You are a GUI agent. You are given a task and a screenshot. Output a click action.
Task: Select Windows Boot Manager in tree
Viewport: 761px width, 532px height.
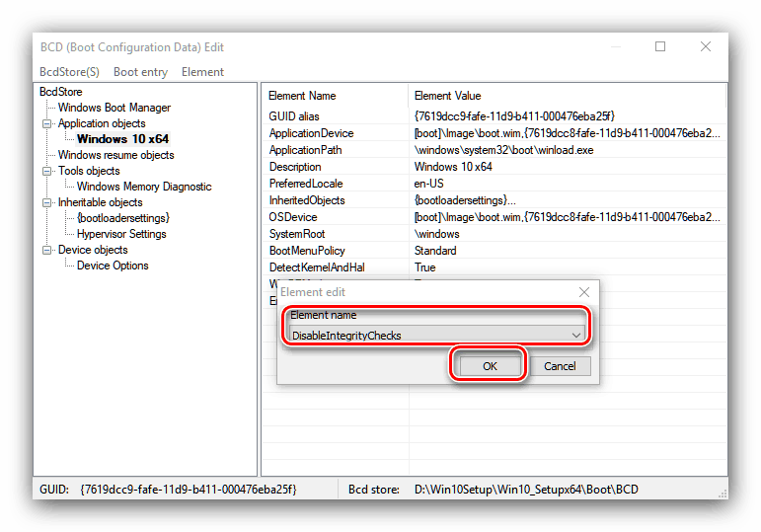[114, 108]
